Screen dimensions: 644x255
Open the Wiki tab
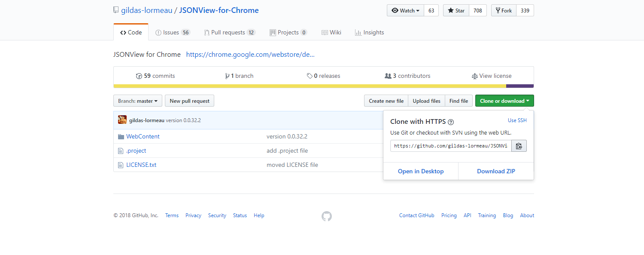pos(331,32)
